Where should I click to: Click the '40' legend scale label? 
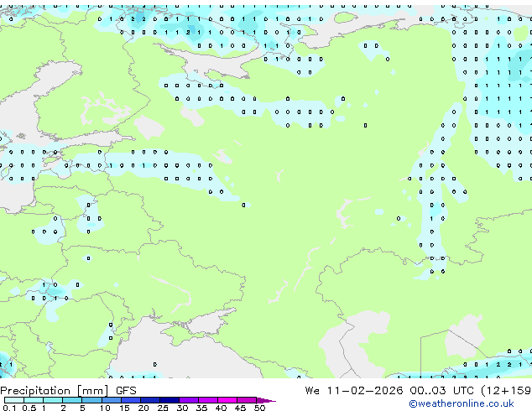(x=221, y=408)
